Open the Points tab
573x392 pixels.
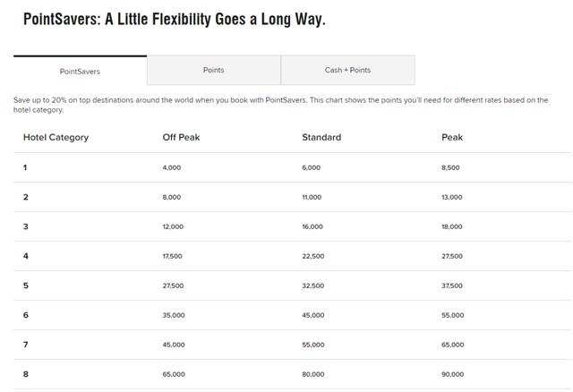pyautogui.click(x=214, y=70)
